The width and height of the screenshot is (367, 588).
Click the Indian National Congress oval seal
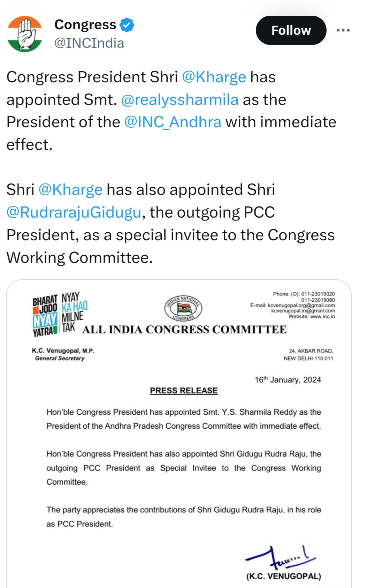point(183,308)
